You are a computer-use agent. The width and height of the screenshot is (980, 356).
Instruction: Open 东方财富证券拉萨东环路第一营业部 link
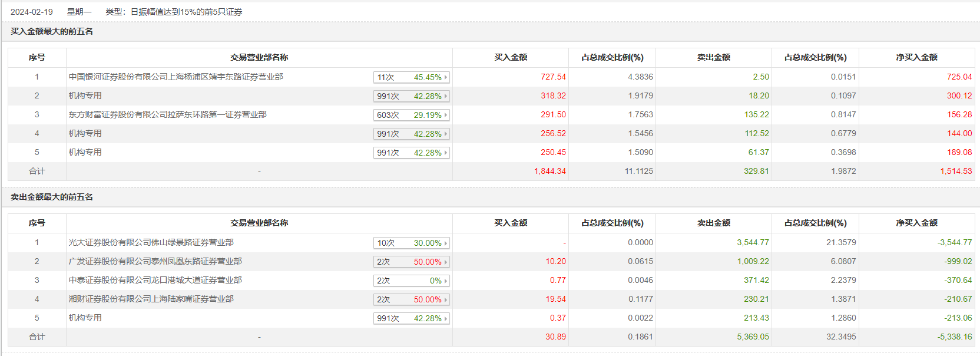[167, 115]
